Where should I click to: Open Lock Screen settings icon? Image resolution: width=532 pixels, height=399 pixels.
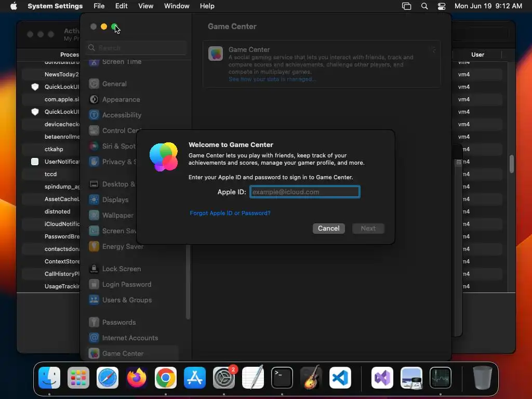click(94, 269)
